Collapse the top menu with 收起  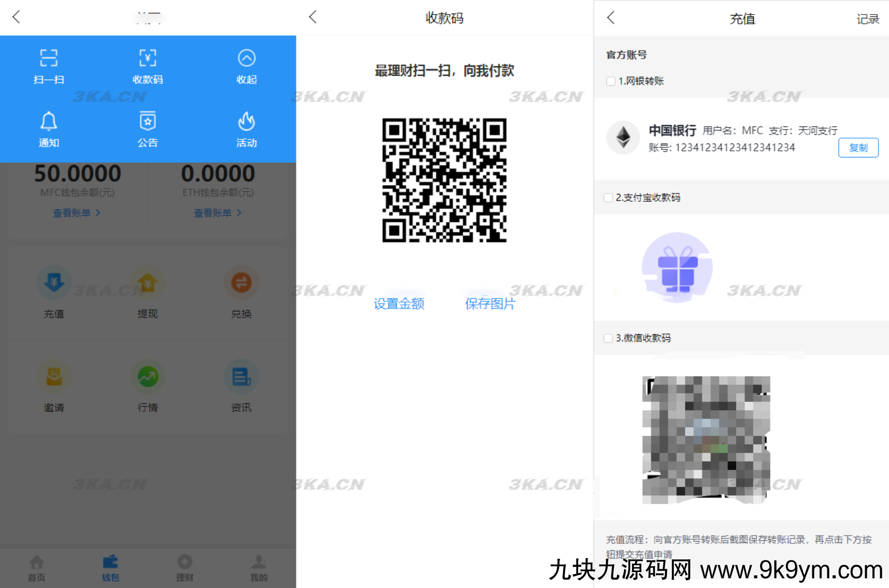[246, 58]
